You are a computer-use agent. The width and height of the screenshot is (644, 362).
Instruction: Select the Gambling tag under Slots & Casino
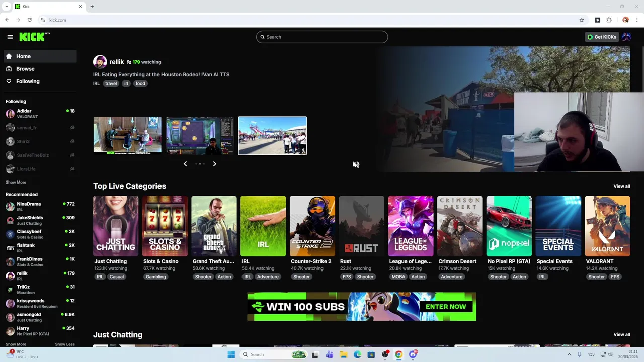click(155, 277)
